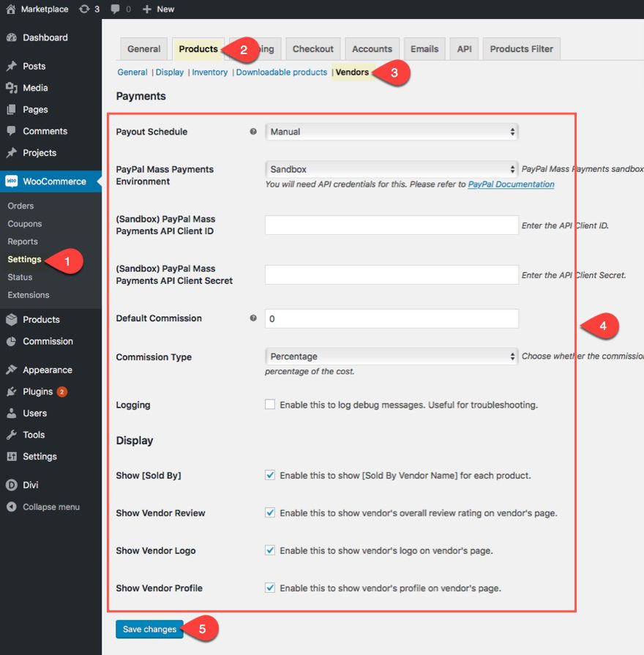
Task: Open the WooCommerce menu icon
Action: click(x=12, y=181)
